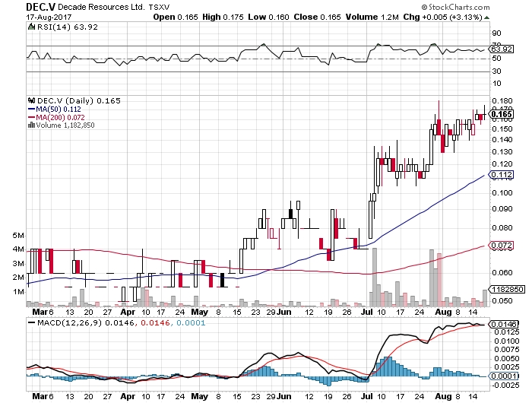Click the 0.090 price axis label
Viewport: 532px width, 403px height.
coord(502,209)
